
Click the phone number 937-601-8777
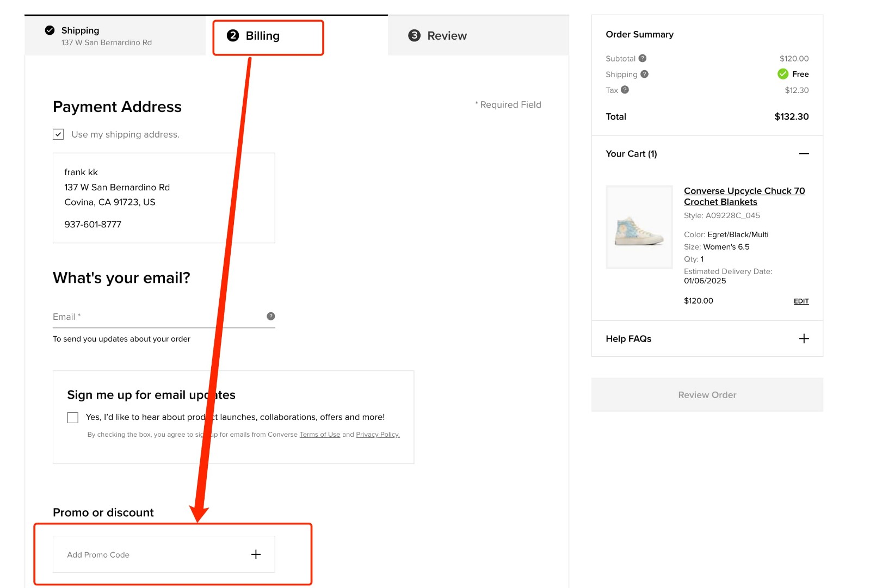pyautogui.click(x=92, y=224)
